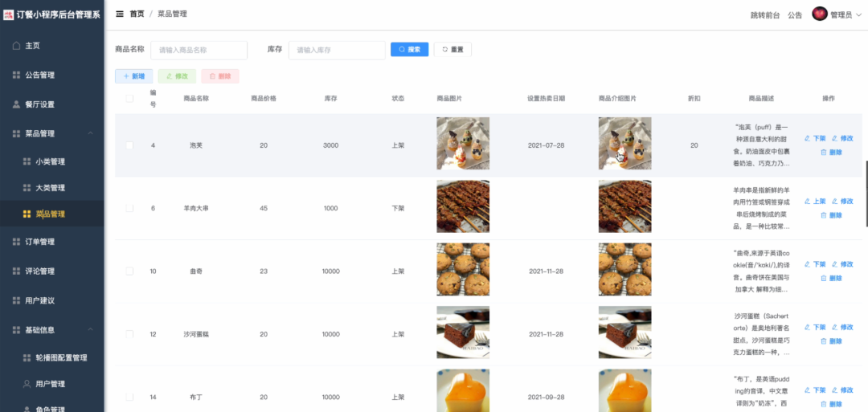Click the person icon beside 餐厅设置
The image size is (868, 412).
[17, 104]
